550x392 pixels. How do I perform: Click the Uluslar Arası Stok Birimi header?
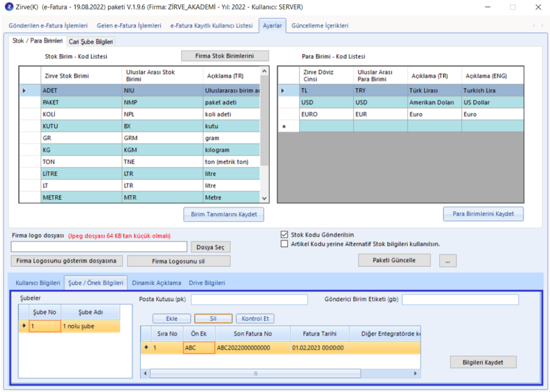[x=162, y=76]
